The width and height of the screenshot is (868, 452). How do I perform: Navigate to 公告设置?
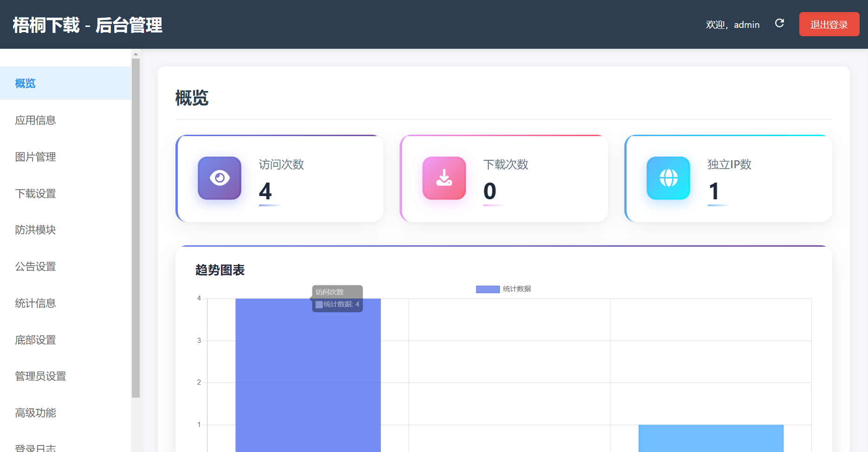tap(35, 267)
